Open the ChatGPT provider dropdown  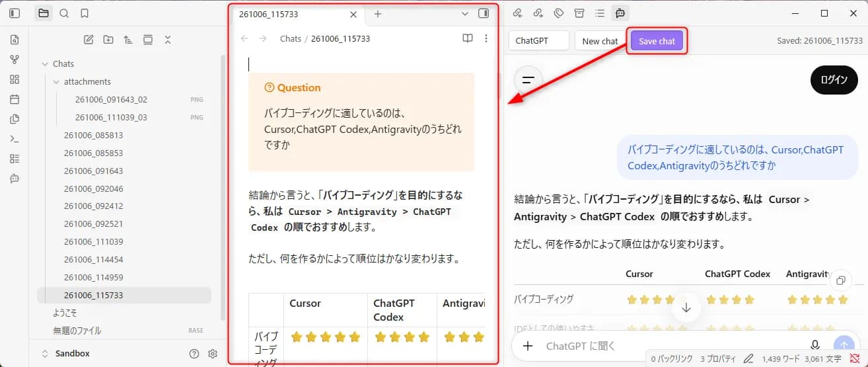538,40
